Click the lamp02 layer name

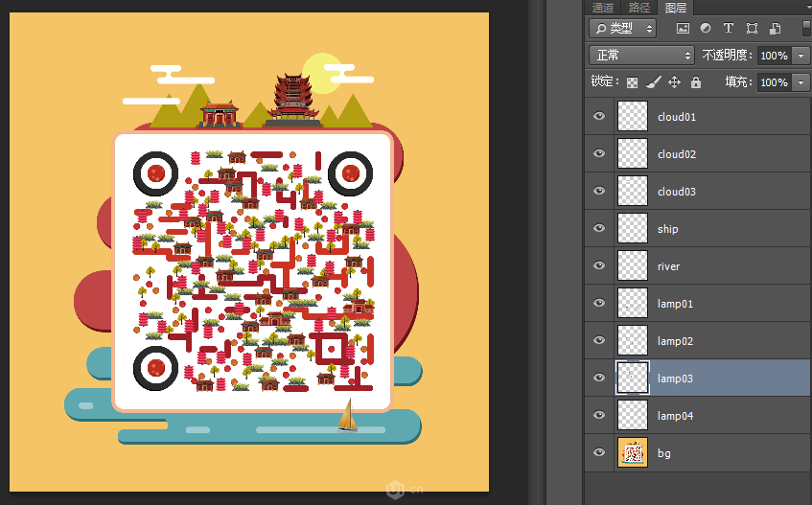coord(675,341)
